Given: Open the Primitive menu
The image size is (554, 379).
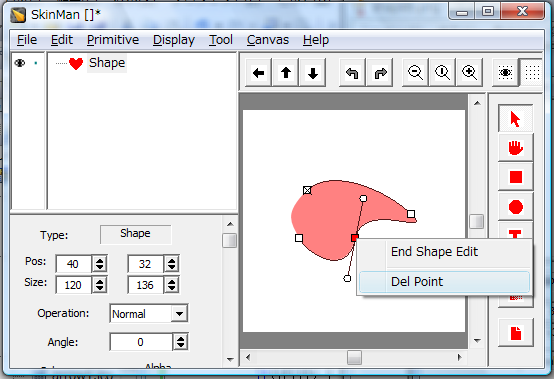Looking at the screenshot, I should pyautogui.click(x=113, y=40).
